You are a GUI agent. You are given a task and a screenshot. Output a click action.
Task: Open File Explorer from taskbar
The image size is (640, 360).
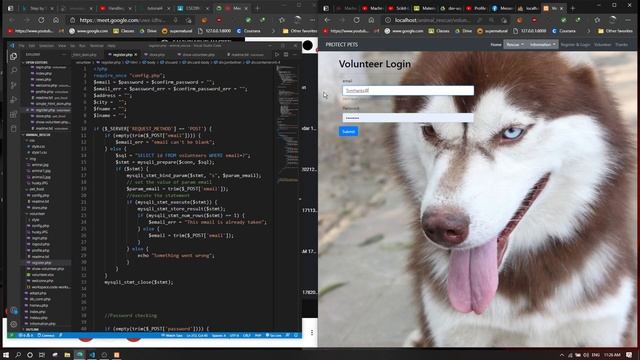[x=67, y=355]
